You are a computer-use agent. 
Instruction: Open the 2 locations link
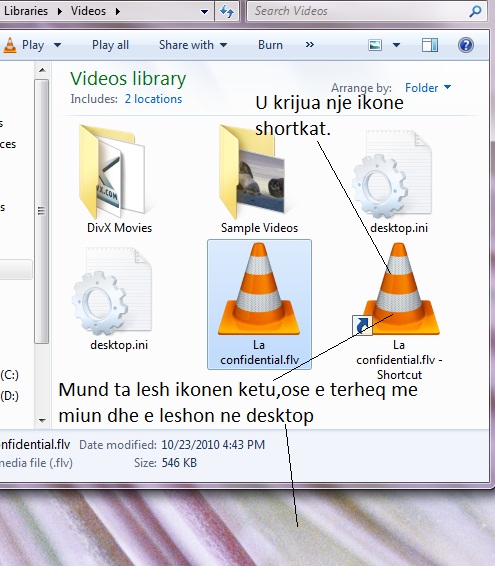(153, 99)
